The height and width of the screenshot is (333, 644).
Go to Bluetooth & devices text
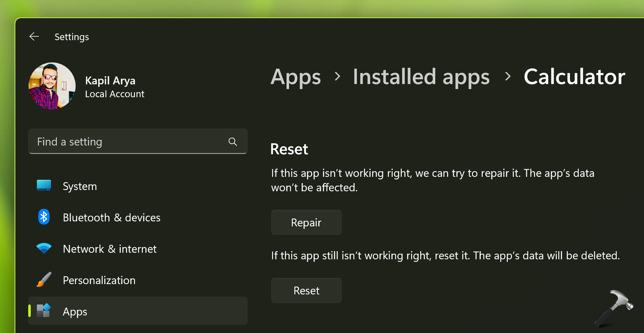(x=111, y=218)
